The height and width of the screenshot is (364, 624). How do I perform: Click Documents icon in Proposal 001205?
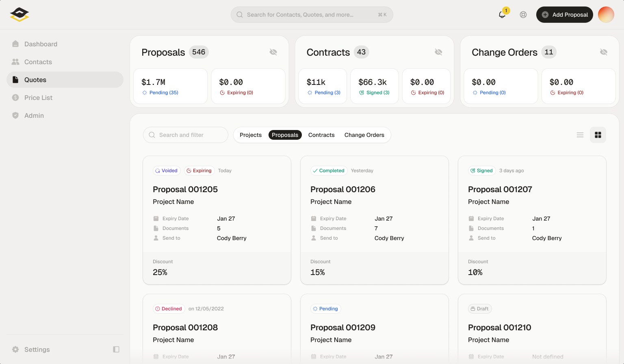click(x=156, y=228)
